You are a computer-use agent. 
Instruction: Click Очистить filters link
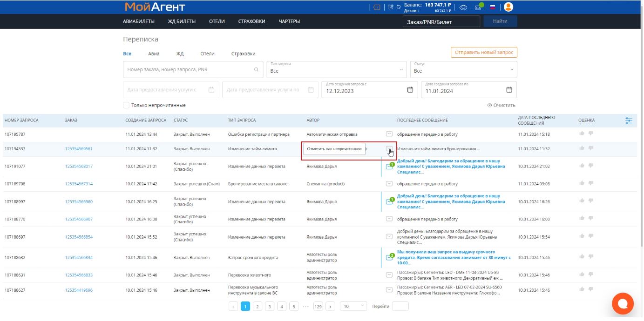pyautogui.click(x=501, y=105)
